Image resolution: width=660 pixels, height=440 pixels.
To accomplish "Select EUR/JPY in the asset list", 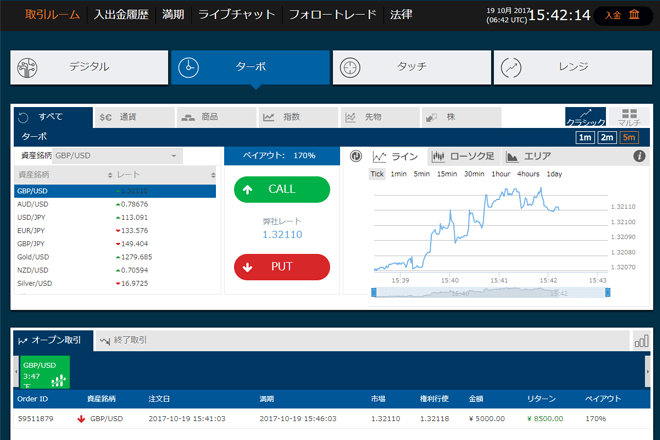I will tap(115, 231).
